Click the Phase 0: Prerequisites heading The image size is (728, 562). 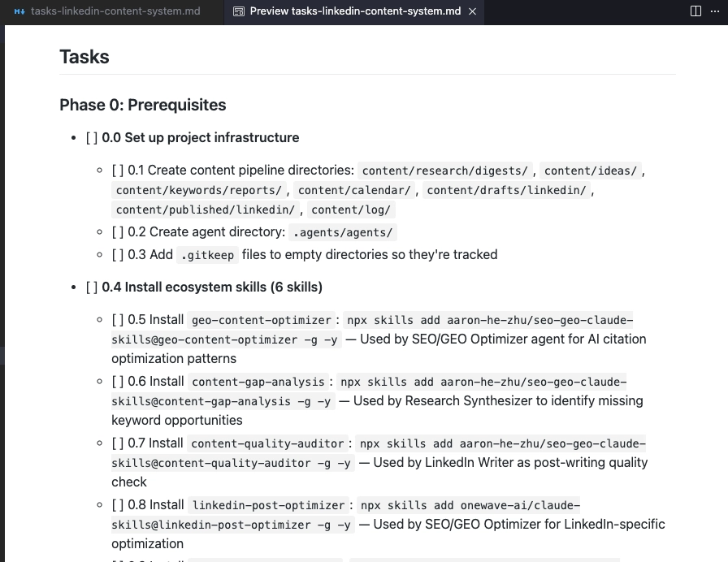click(x=142, y=105)
